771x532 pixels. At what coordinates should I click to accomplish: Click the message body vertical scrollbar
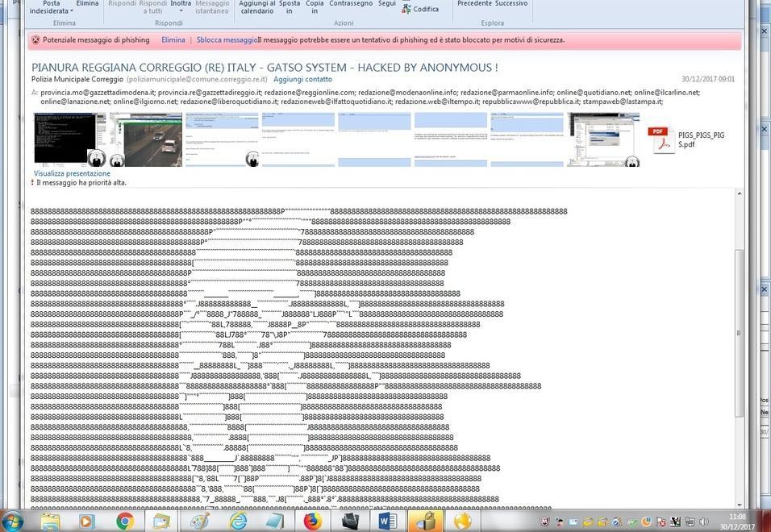tap(738, 332)
